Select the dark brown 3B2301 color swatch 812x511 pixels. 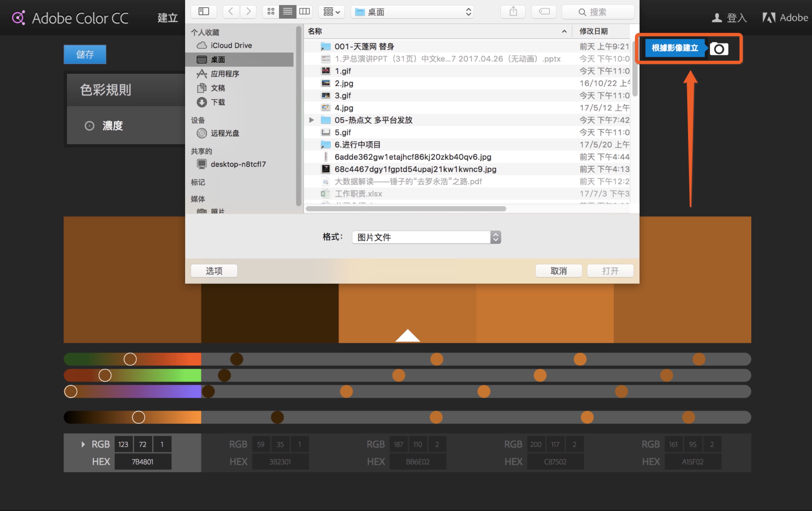270,313
